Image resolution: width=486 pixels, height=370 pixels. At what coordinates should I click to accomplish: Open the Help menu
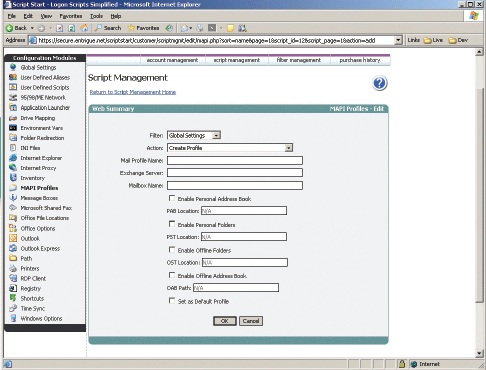coord(116,16)
